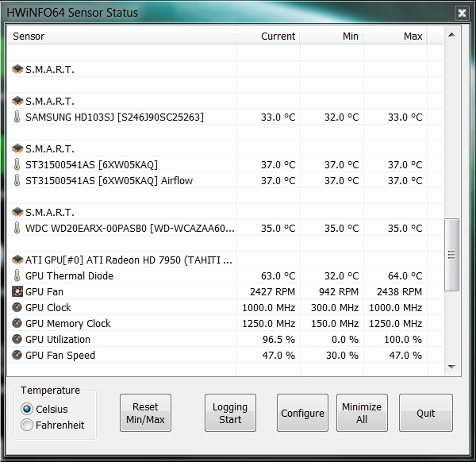This screenshot has height=462, width=476.
Task: Click the thermometer icon of ST31500541AS Airflow row
Action: point(17,180)
